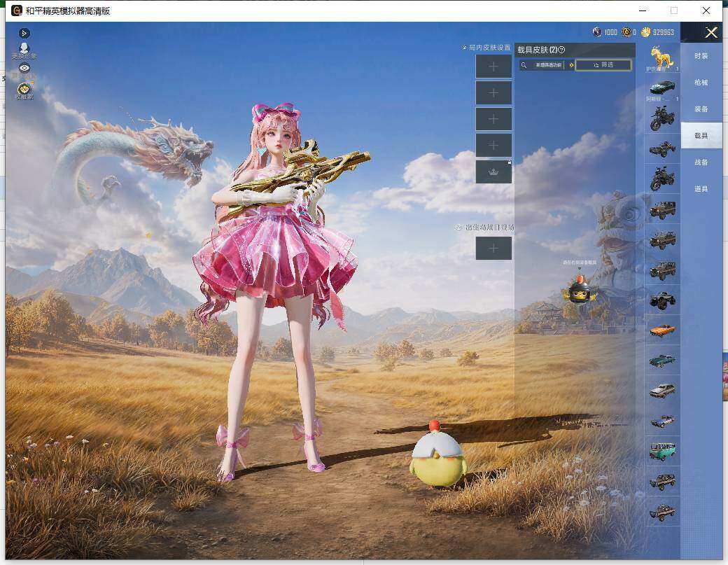Click the black bird vehicle preview item
The image size is (728, 565).
point(580,290)
